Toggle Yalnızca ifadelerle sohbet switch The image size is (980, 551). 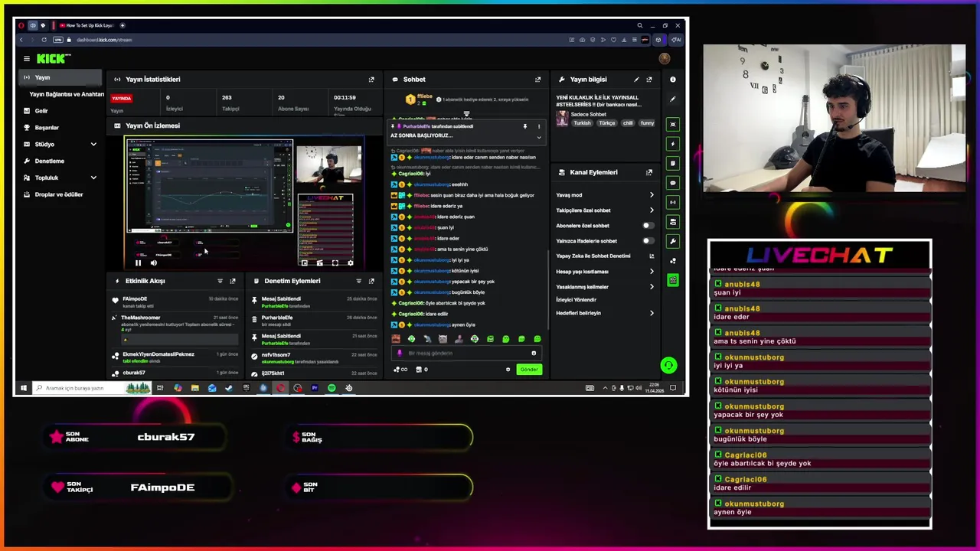click(x=648, y=241)
